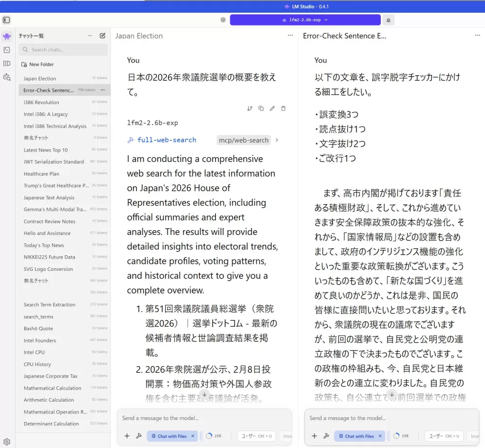This screenshot has height=448, width=485.
Task: Open the ユーザー role selector dropdown
Action: (256, 436)
